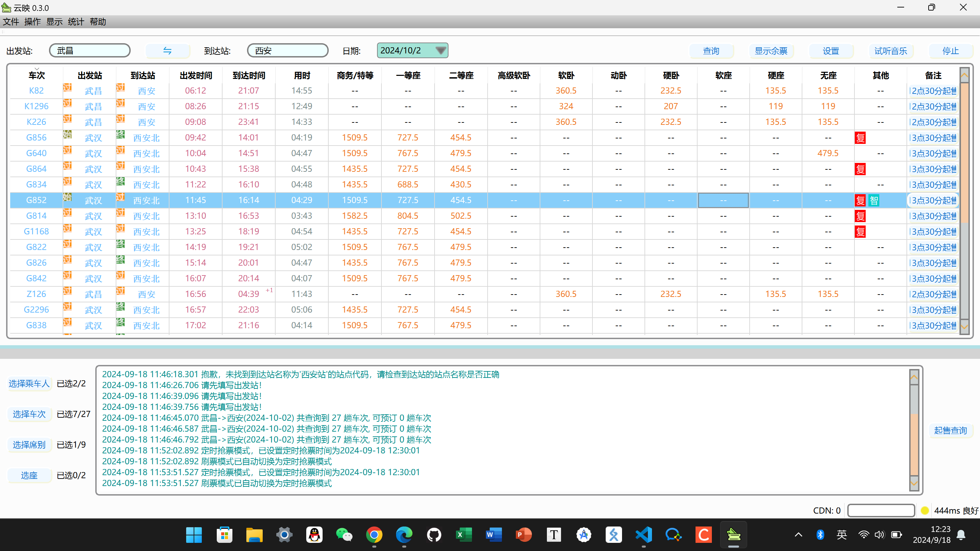Viewport: 980px width, 551px height.
Task: Click the GitHub Desktop taskbar icon
Action: coord(434,535)
